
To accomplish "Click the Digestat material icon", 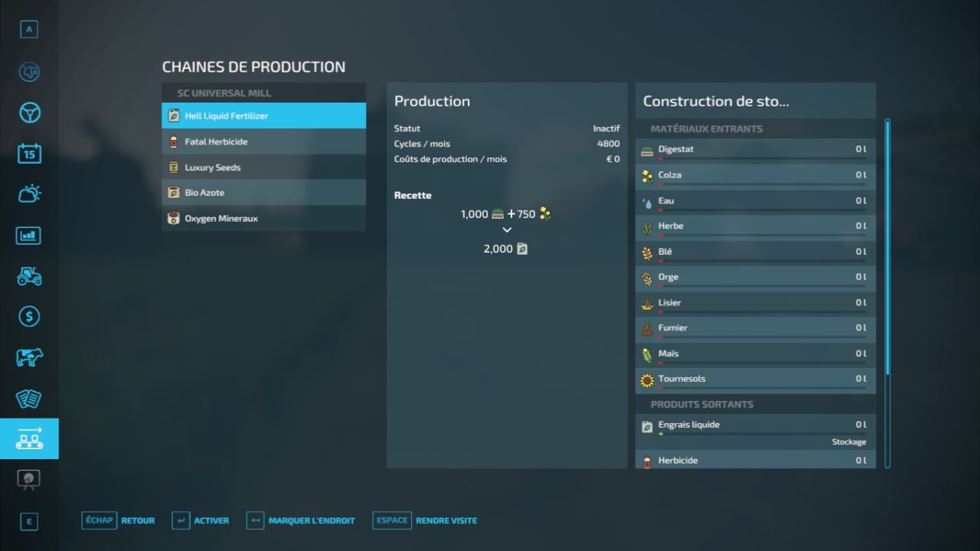I will [647, 151].
